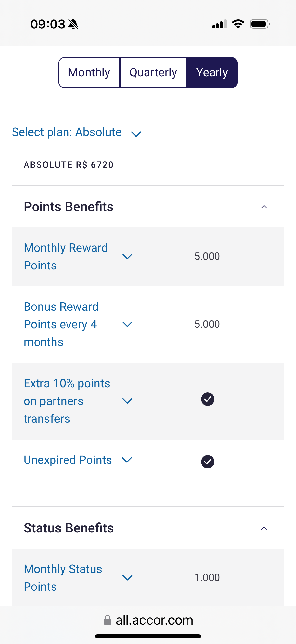
Task: Expand Monthly Status Points chevron
Action: coord(127,578)
